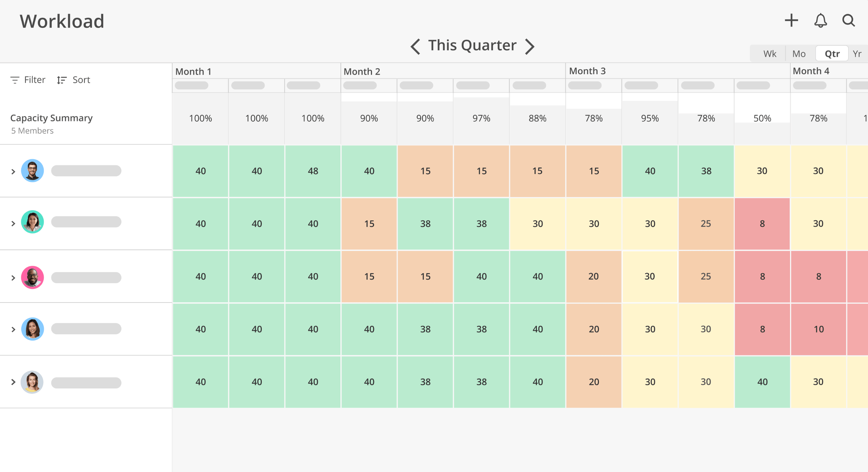
Task: Expand the last team member's row
Action: click(14, 382)
